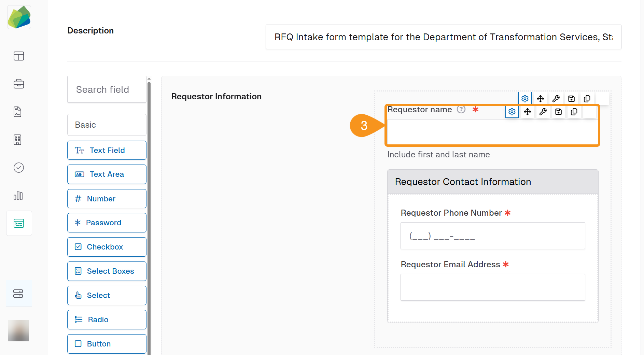Open the form builder sidebar icon
This screenshot has height=355, width=644.
point(19,223)
